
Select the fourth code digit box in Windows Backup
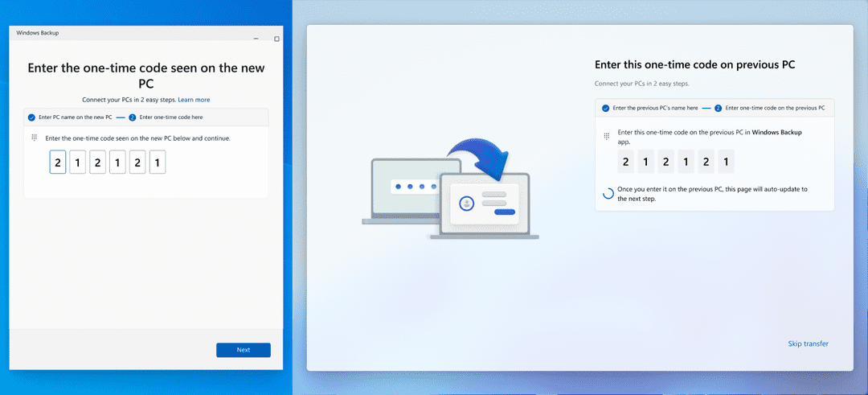(x=117, y=163)
